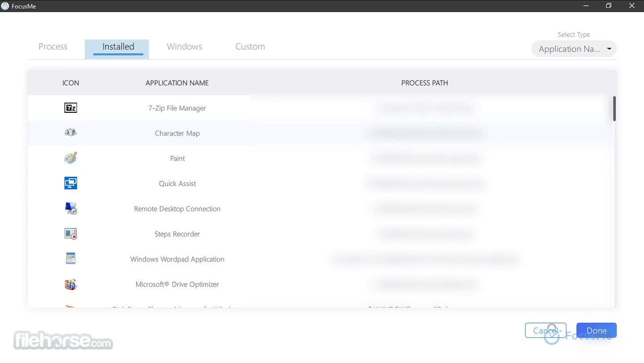Viewport: 644px width, 363px height.
Task: Click the Cancel button
Action: (546, 330)
